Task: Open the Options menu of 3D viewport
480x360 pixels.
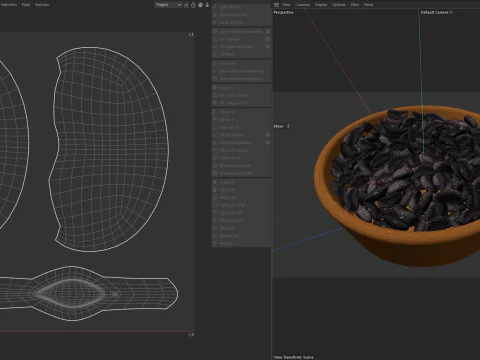Action: pyautogui.click(x=339, y=5)
